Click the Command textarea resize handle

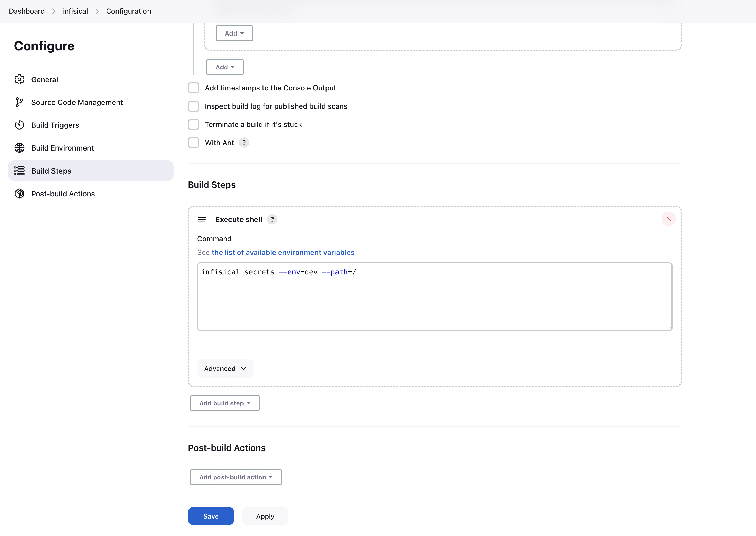[x=669, y=326]
